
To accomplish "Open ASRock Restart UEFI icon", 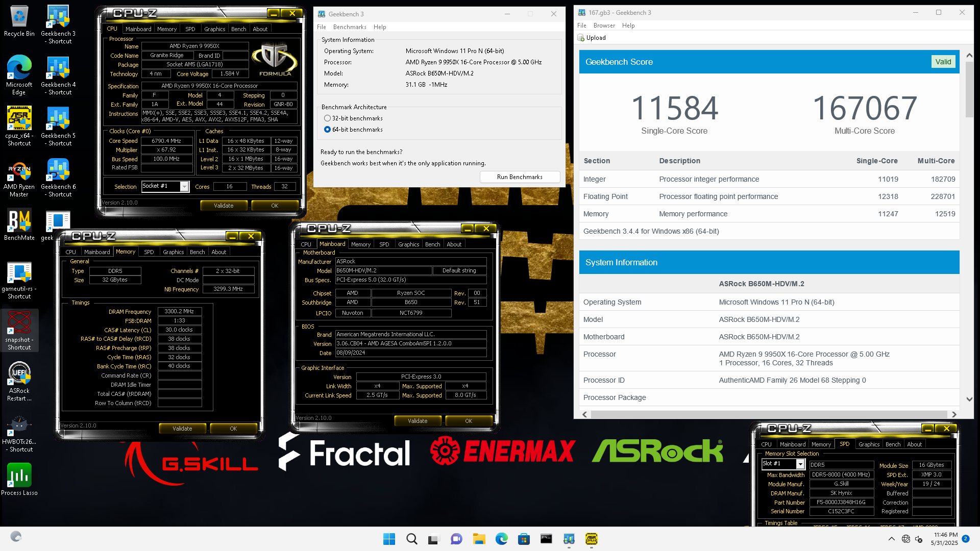I will click(19, 382).
